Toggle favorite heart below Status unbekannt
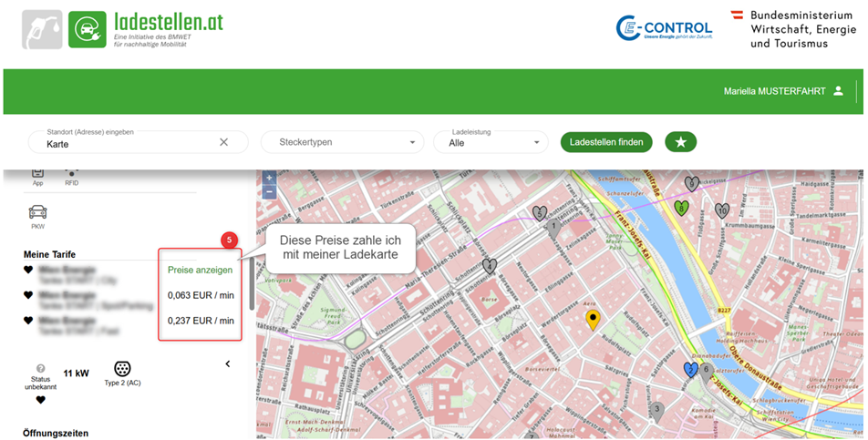Image resolution: width=868 pixels, height=440 pixels. point(40,399)
